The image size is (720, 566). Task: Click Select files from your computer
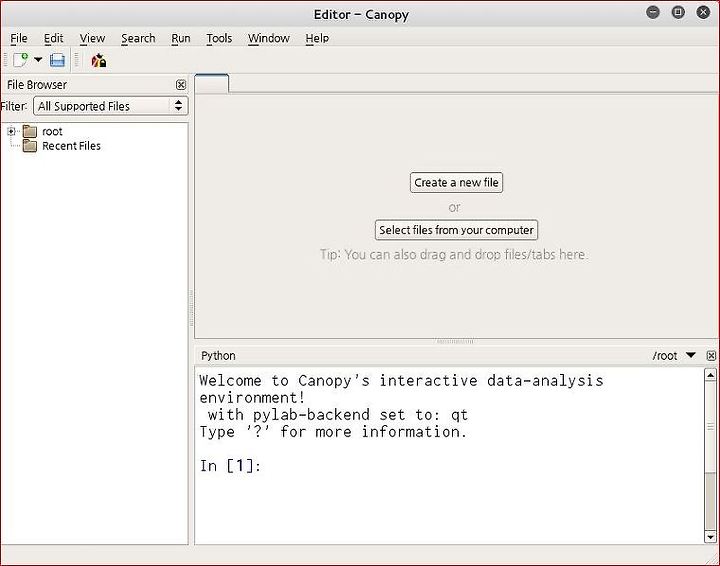[x=456, y=230]
